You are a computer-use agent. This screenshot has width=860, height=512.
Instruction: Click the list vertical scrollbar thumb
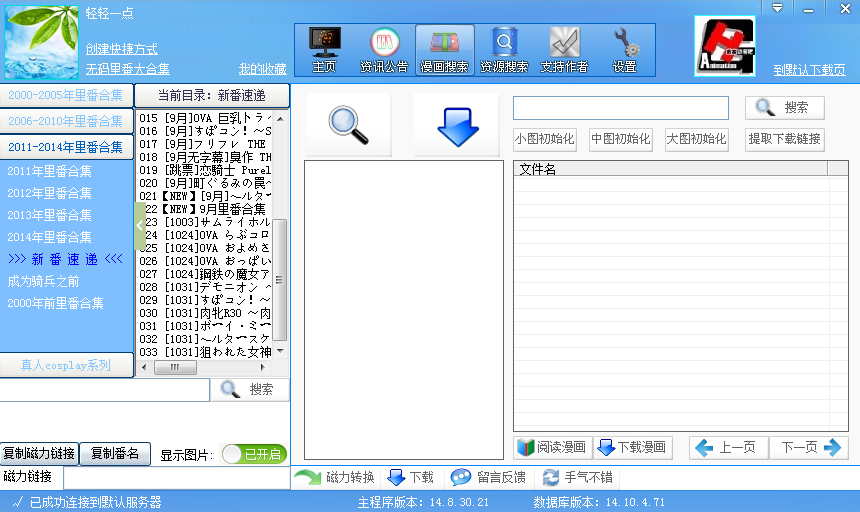click(x=280, y=280)
